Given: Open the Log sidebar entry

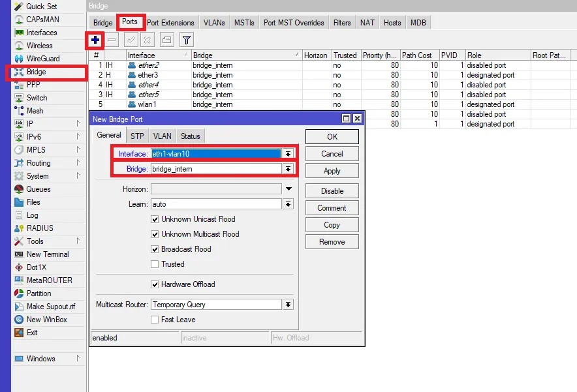Looking at the screenshot, I should coord(32,215).
